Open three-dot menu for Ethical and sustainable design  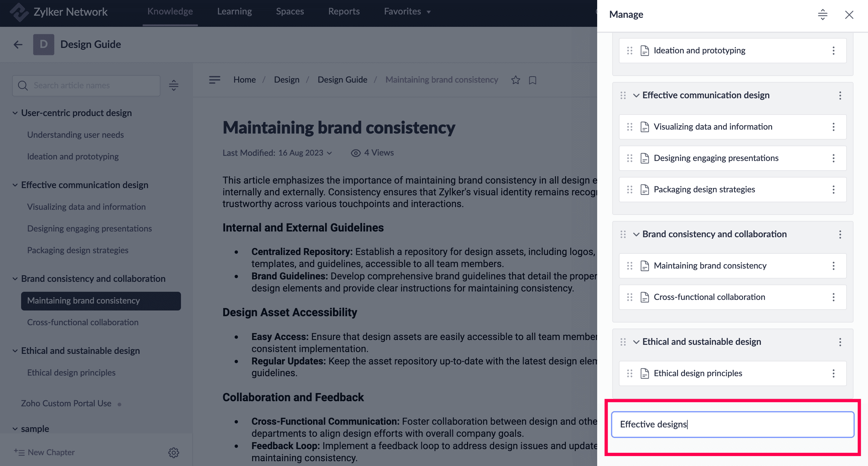tap(840, 342)
